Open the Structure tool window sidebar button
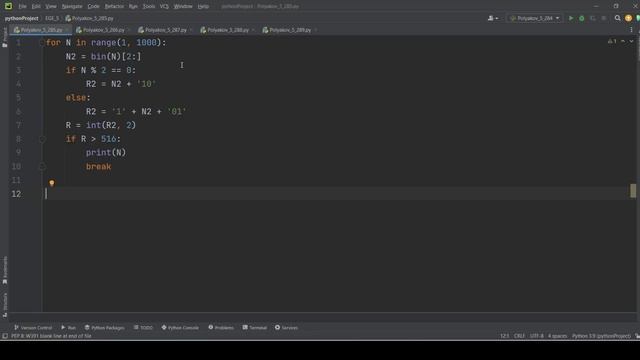The width and height of the screenshot is (640, 360). 4,304
